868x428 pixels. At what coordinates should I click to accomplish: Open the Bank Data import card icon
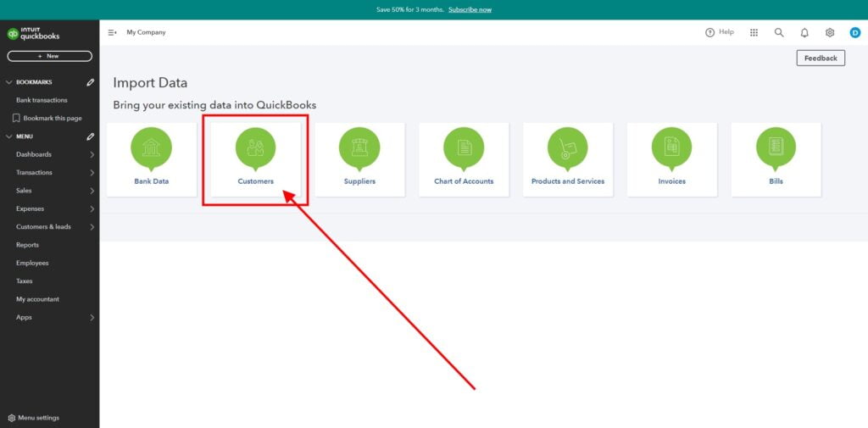pos(151,147)
